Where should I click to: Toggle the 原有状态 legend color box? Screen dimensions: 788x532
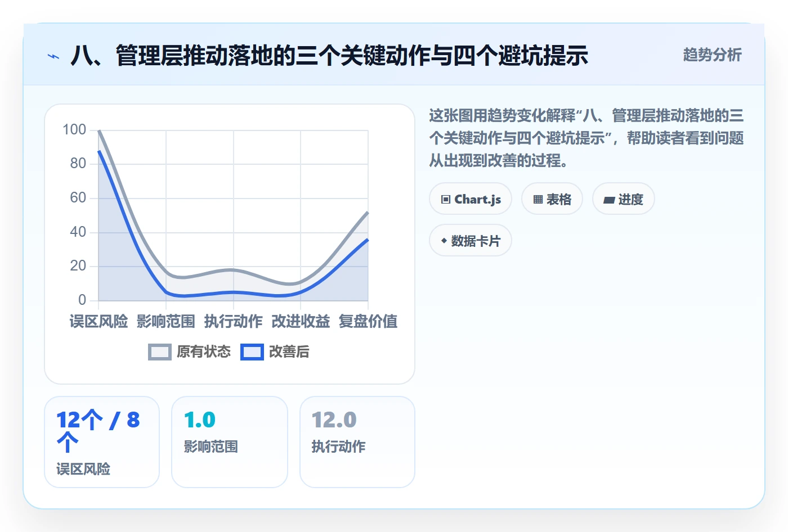coord(160,352)
